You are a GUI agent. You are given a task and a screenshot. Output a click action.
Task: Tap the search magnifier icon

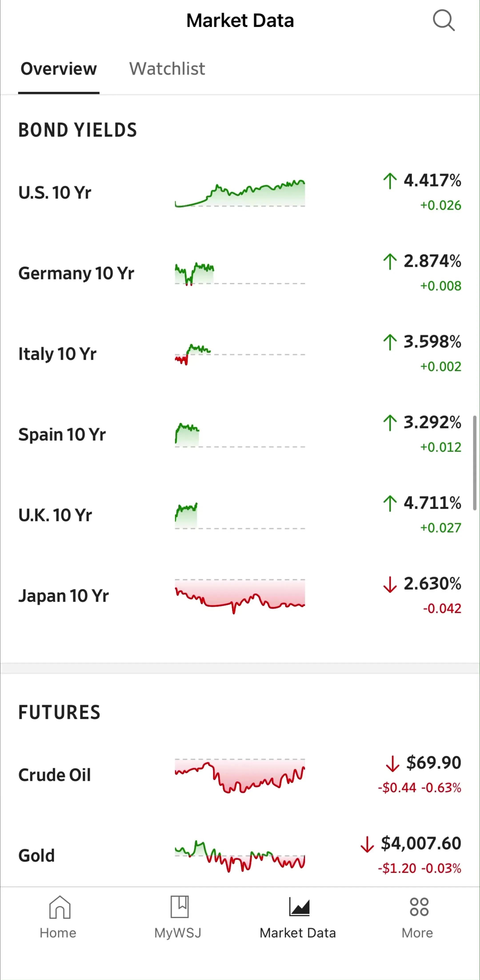coord(444,20)
